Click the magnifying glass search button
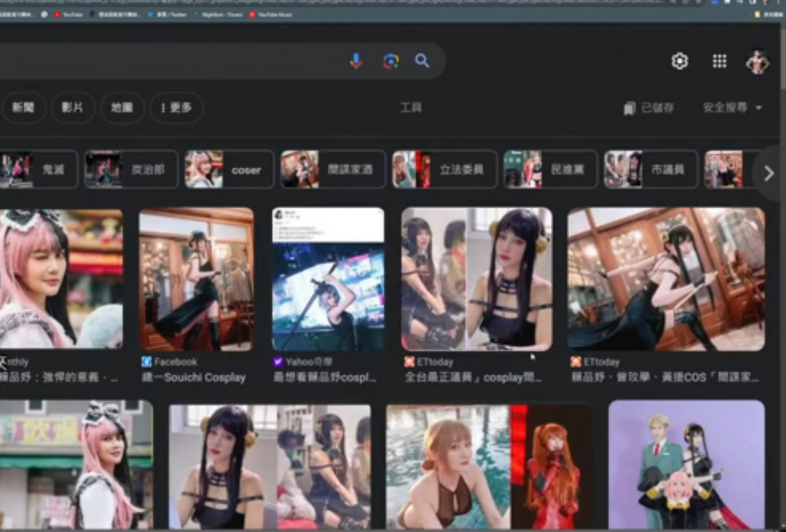This screenshot has height=532, width=786. (x=422, y=61)
